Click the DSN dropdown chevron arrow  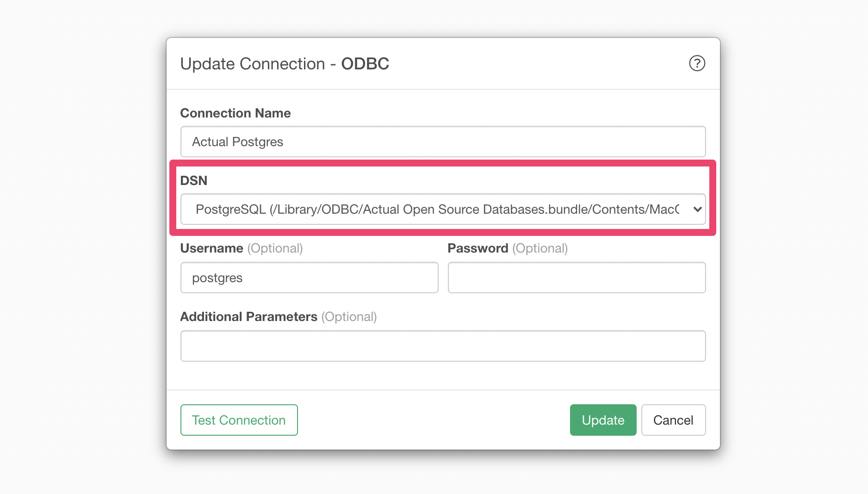(x=697, y=210)
